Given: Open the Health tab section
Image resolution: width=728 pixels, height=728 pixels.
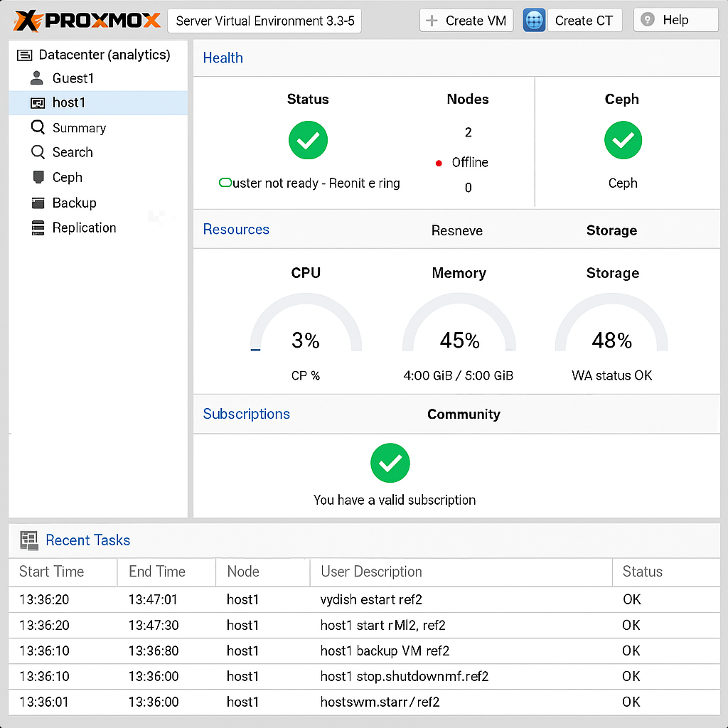Looking at the screenshot, I should 223,58.
